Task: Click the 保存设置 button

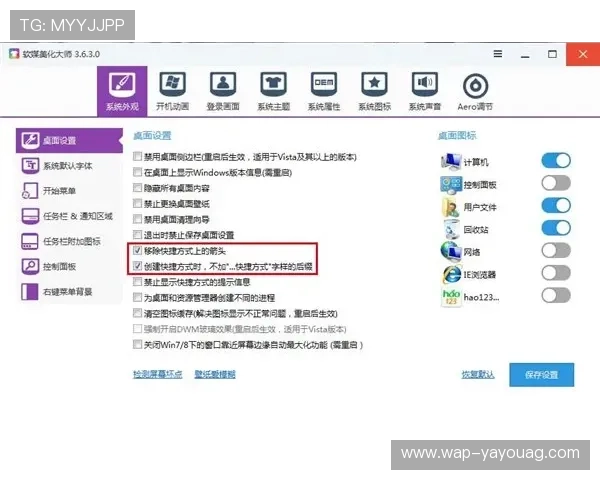Action: (541, 375)
